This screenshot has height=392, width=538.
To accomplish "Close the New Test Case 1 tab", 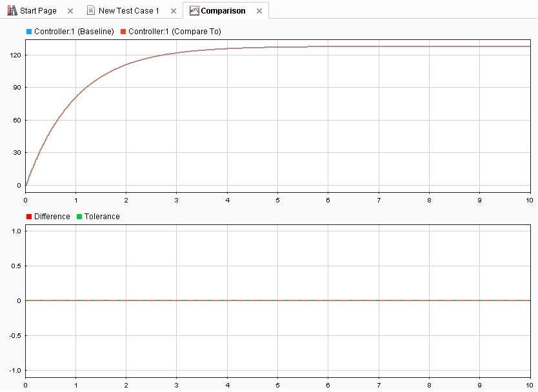I will pyautogui.click(x=174, y=11).
